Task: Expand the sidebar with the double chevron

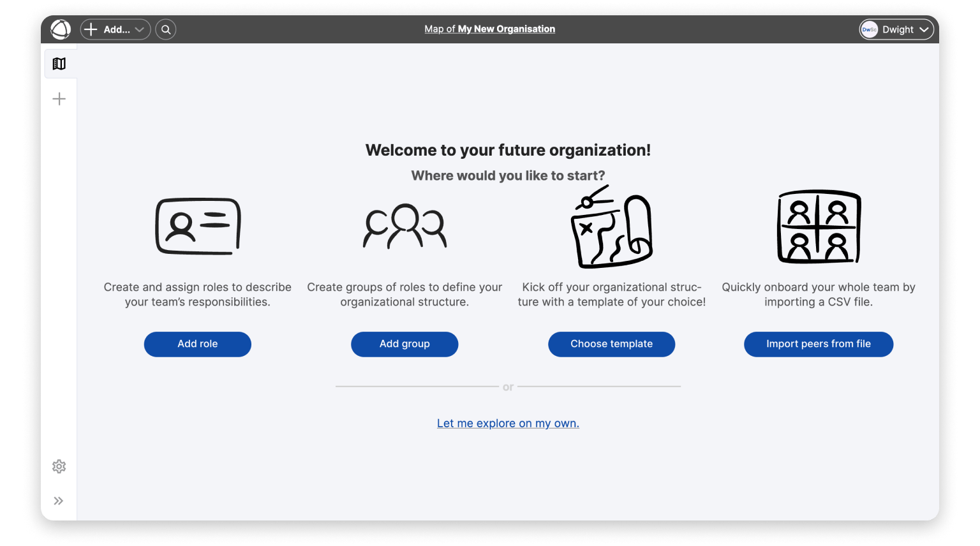Action: pos(59,501)
